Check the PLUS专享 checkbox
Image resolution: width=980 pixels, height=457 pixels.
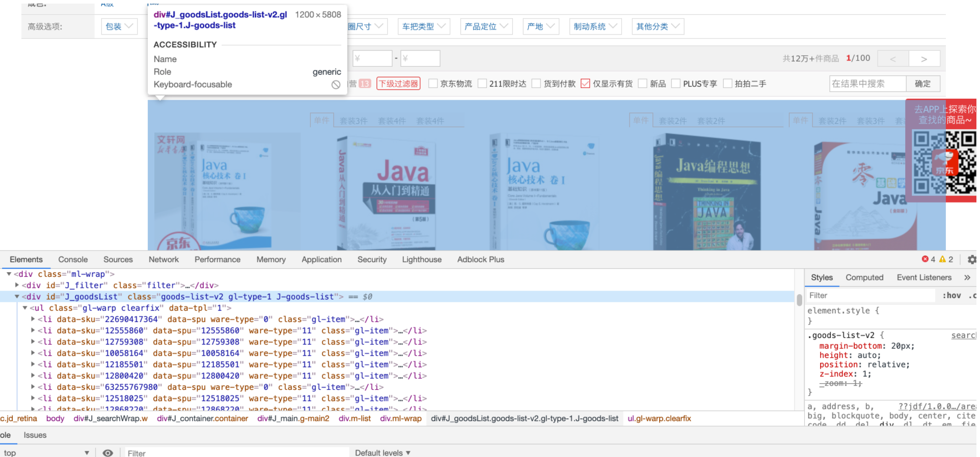pos(676,83)
